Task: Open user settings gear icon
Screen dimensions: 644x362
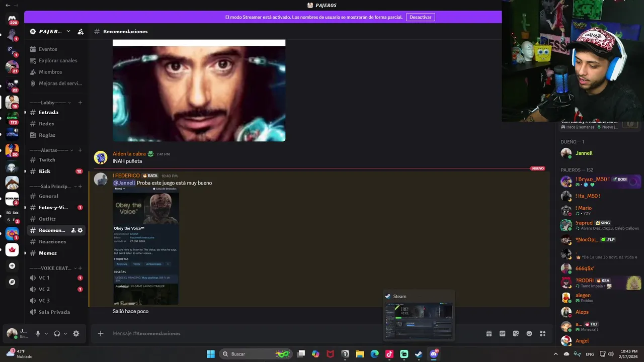Action: tap(76, 333)
